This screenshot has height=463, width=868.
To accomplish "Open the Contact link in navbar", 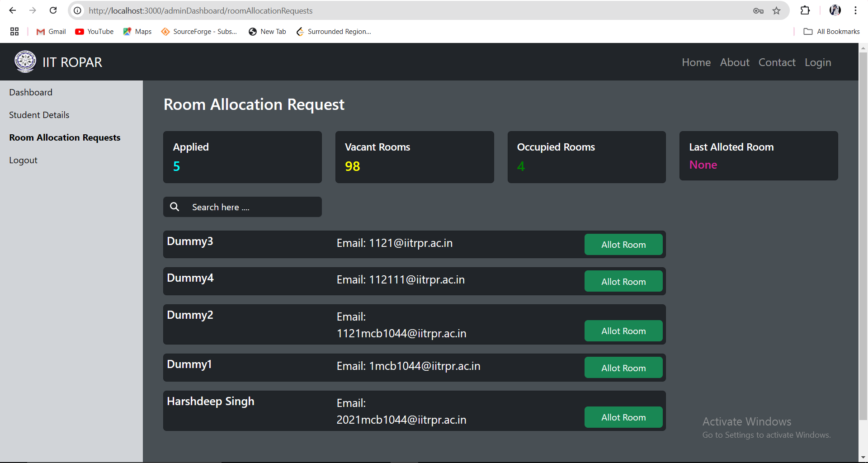I will click(777, 62).
